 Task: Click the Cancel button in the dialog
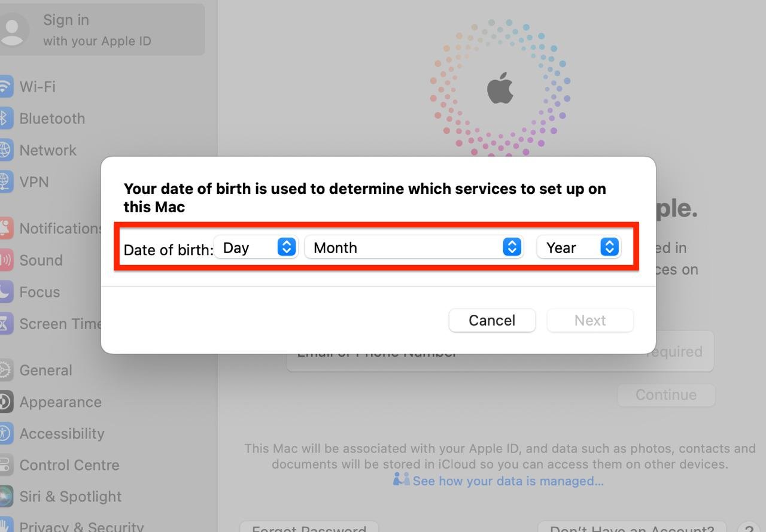click(x=492, y=320)
